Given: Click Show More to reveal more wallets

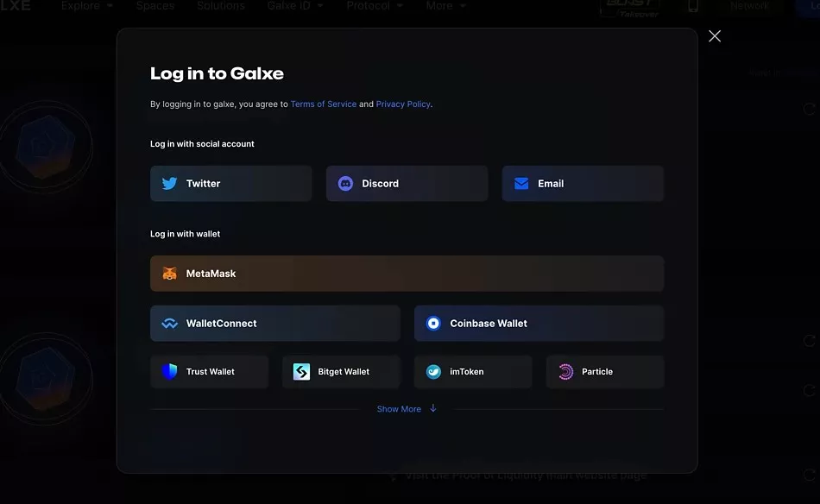Looking at the screenshot, I should pos(401,408).
